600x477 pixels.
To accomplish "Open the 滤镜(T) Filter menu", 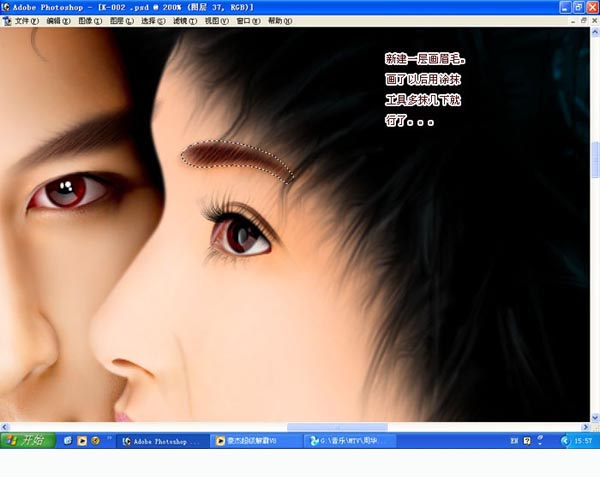I will 185,21.
